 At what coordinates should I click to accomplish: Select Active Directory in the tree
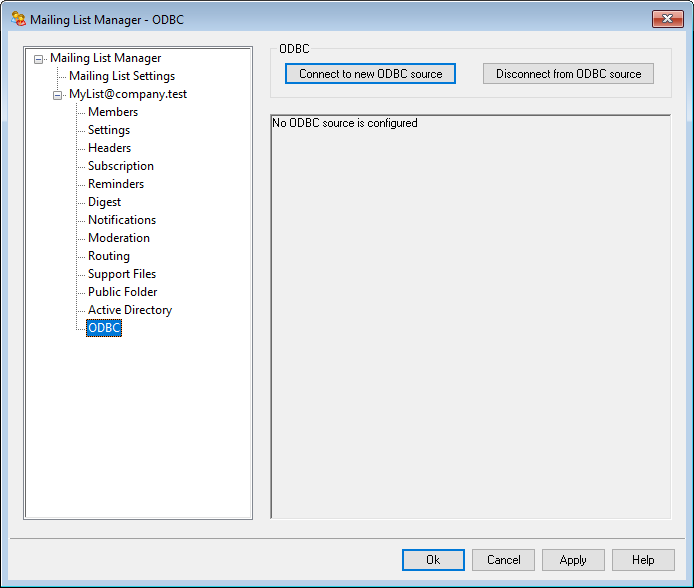coord(129,310)
